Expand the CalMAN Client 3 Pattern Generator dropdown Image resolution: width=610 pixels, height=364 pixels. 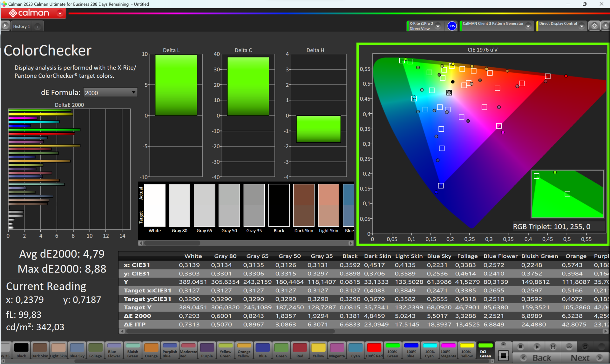528,26
